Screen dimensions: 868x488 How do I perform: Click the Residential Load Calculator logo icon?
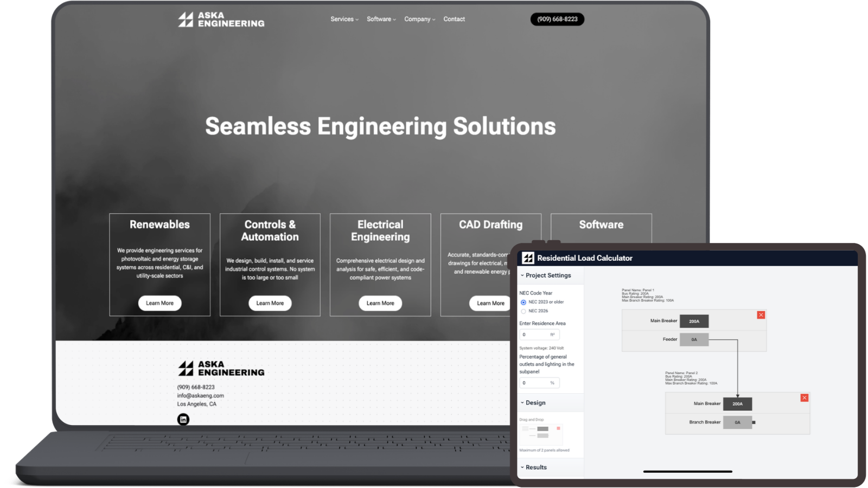click(x=528, y=258)
